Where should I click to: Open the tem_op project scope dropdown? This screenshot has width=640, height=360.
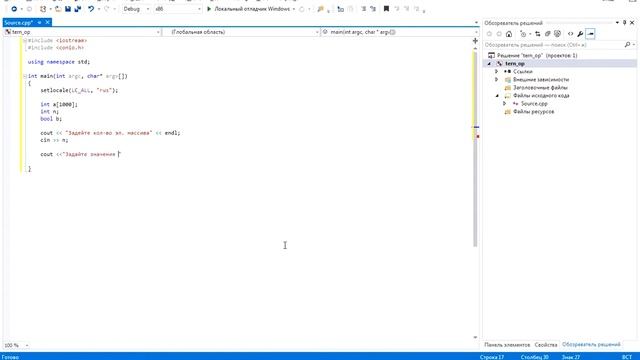click(82, 32)
